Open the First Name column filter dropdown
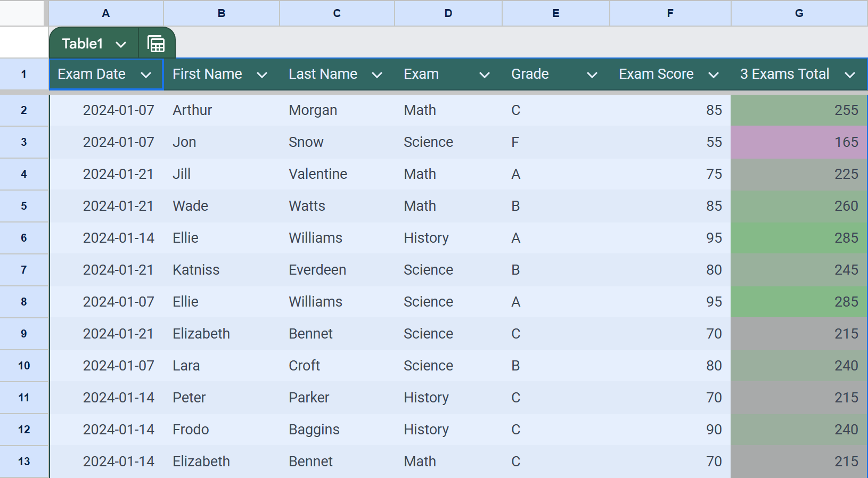 pyautogui.click(x=261, y=75)
